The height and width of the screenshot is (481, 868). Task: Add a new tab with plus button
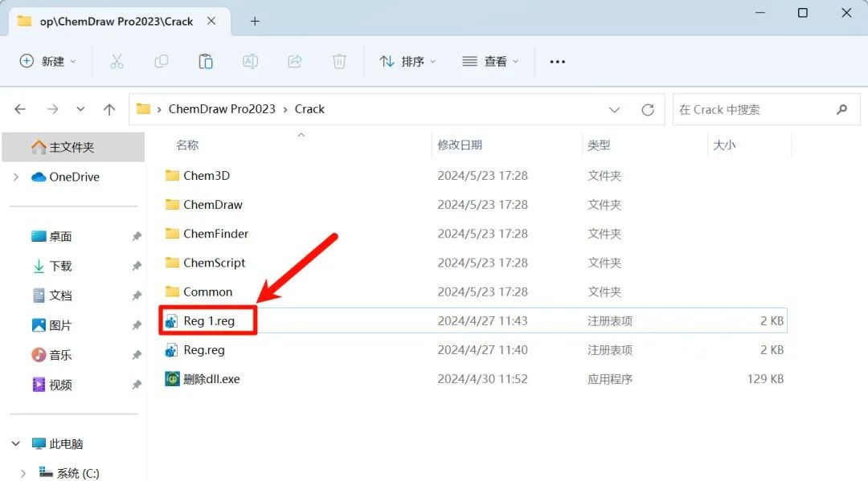tap(255, 21)
